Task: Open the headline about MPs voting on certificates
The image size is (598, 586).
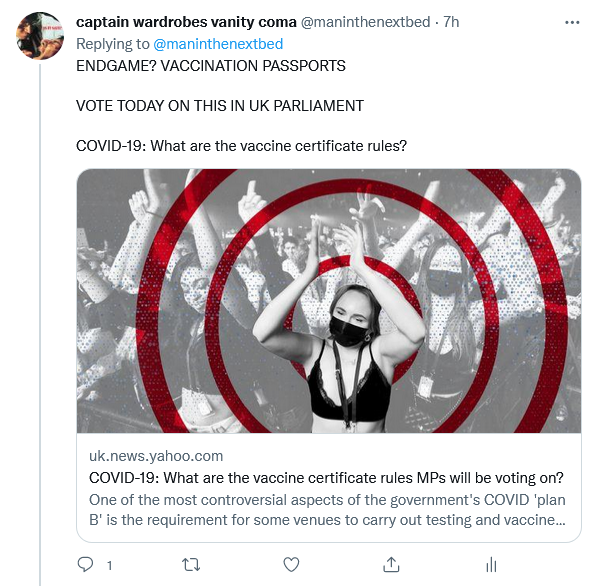Action: tap(326, 478)
